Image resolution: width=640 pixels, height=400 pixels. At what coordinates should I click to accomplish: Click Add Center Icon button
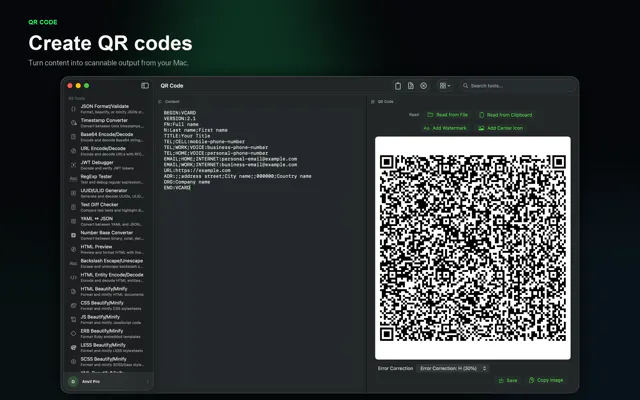point(500,128)
